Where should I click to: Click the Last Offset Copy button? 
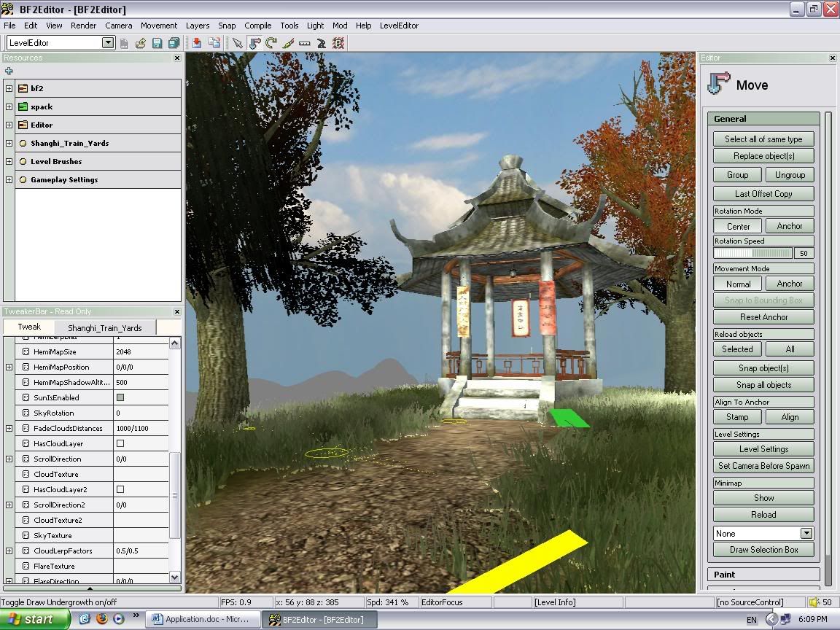[763, 194]
